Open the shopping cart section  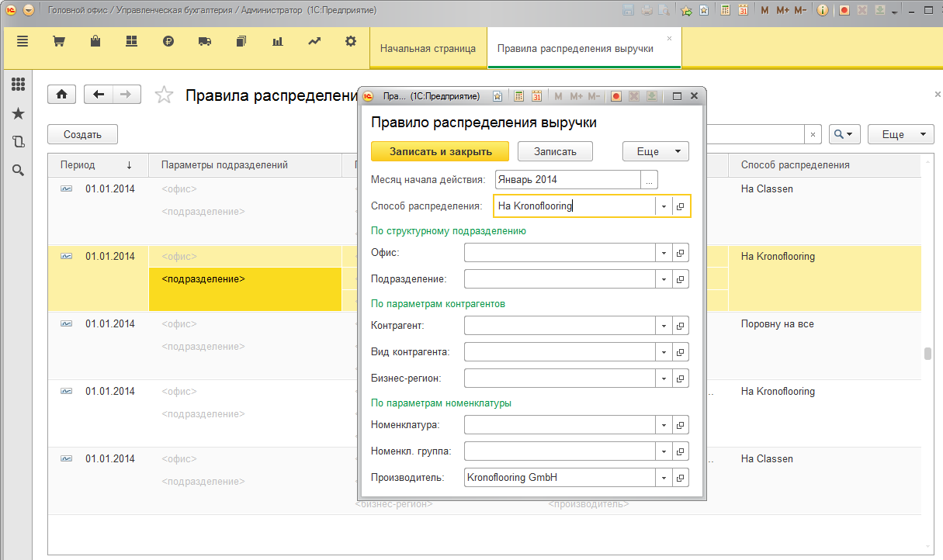tap(58, 42)
